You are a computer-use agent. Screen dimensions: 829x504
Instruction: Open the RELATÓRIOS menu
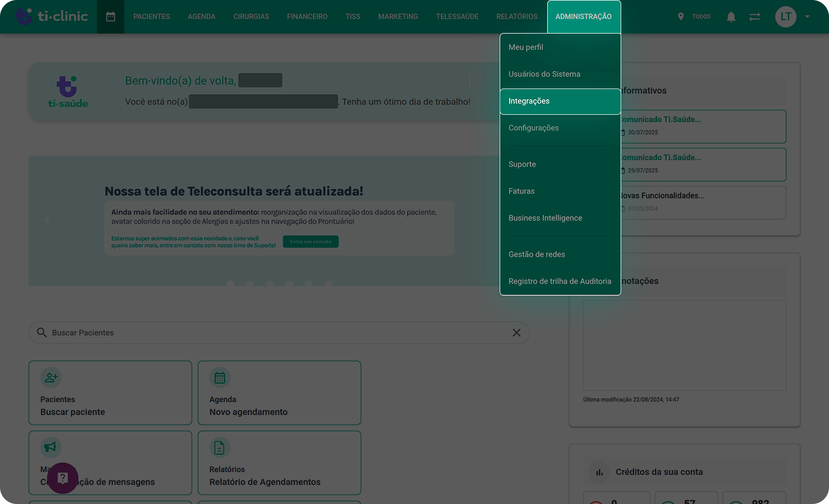(x=517, y=17)
